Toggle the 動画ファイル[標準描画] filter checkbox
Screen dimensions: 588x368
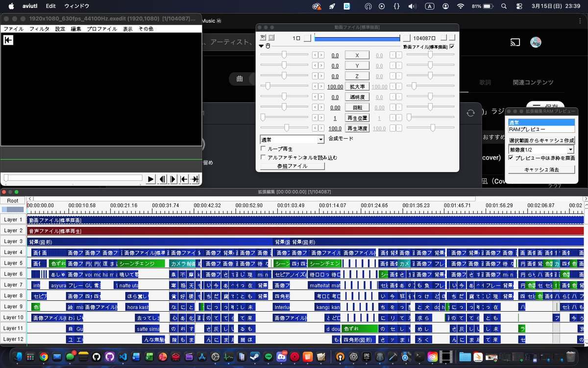(x=452, y=46)
